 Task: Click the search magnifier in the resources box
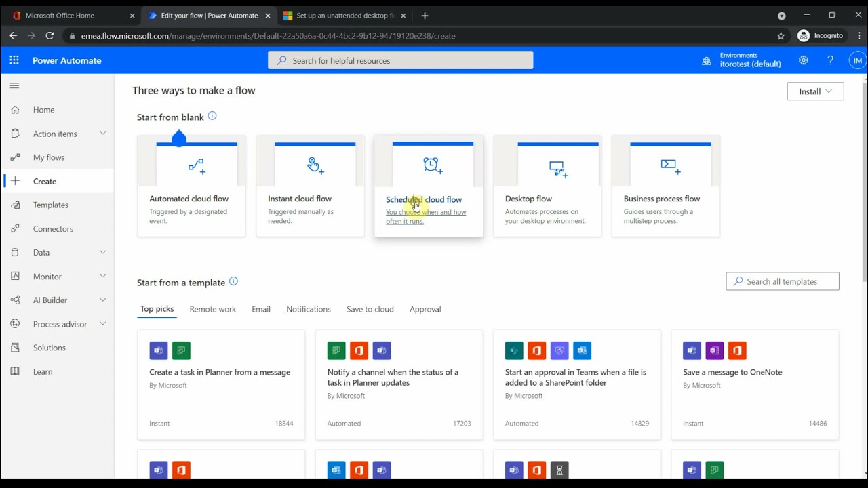[281, 60]
